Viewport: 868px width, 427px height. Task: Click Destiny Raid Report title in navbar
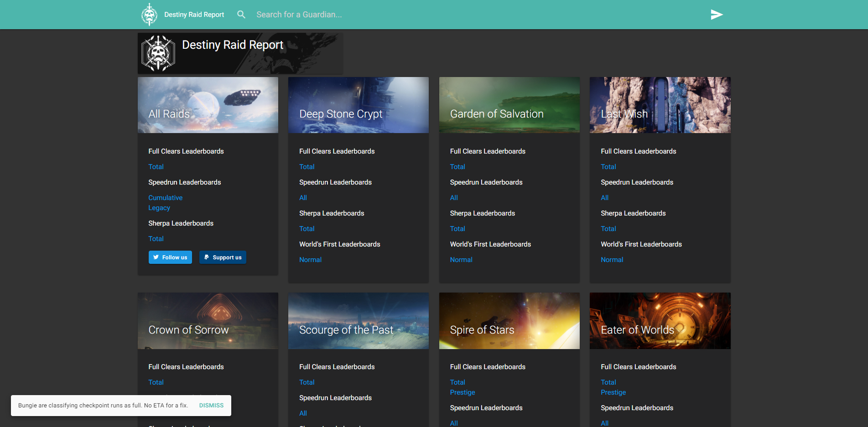coord(194,15)
